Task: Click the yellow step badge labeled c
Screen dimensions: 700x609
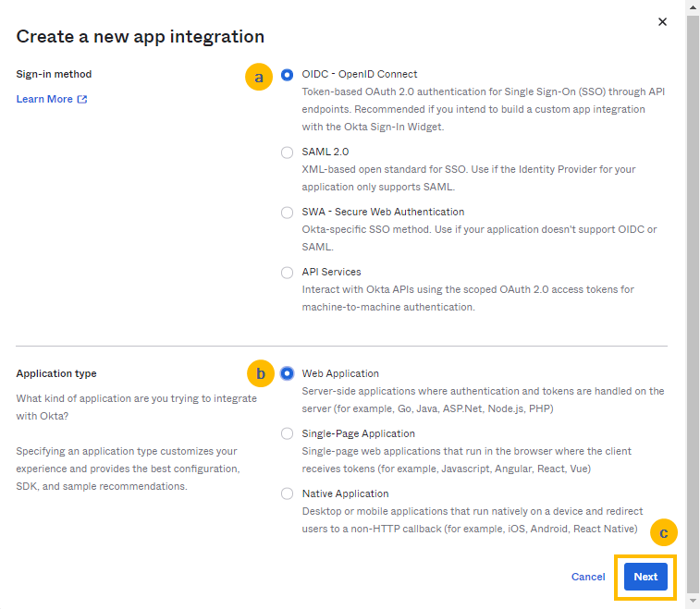Action: click(663, 532)
